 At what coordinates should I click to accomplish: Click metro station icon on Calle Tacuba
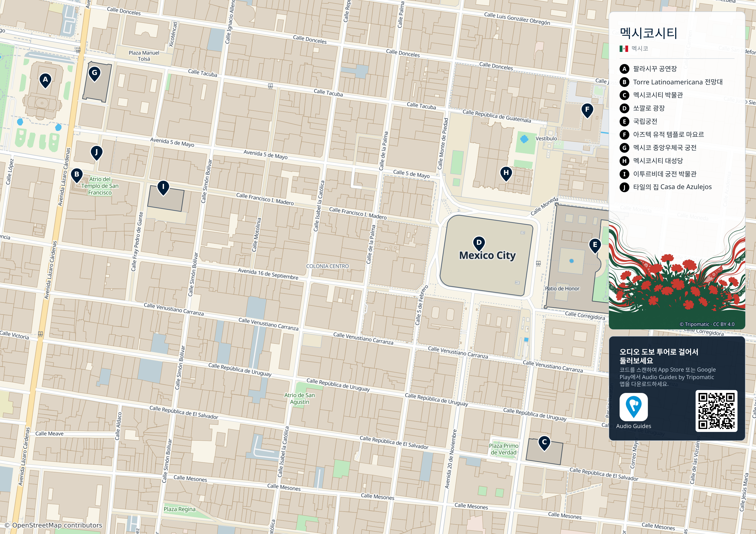coord(270,86)
